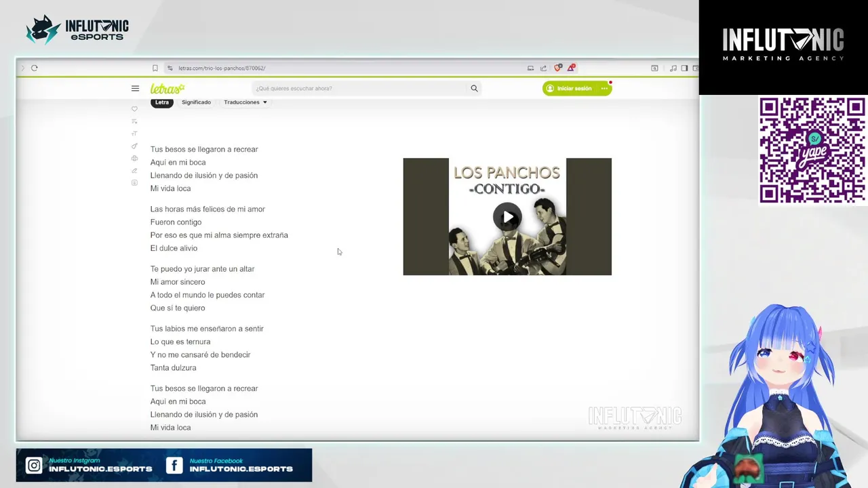Viewport: 868px width, 488px height.
Task: Edit lyrics using the pencil icon
Action: (x=134, y=170)
